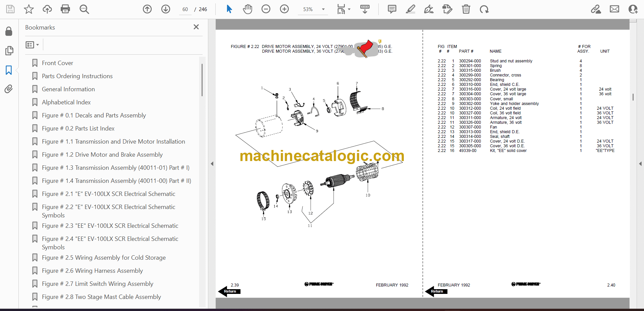Click the zoom percentage field
The width and height of the screenshot is (644, 311).
(x=308, y=9)
